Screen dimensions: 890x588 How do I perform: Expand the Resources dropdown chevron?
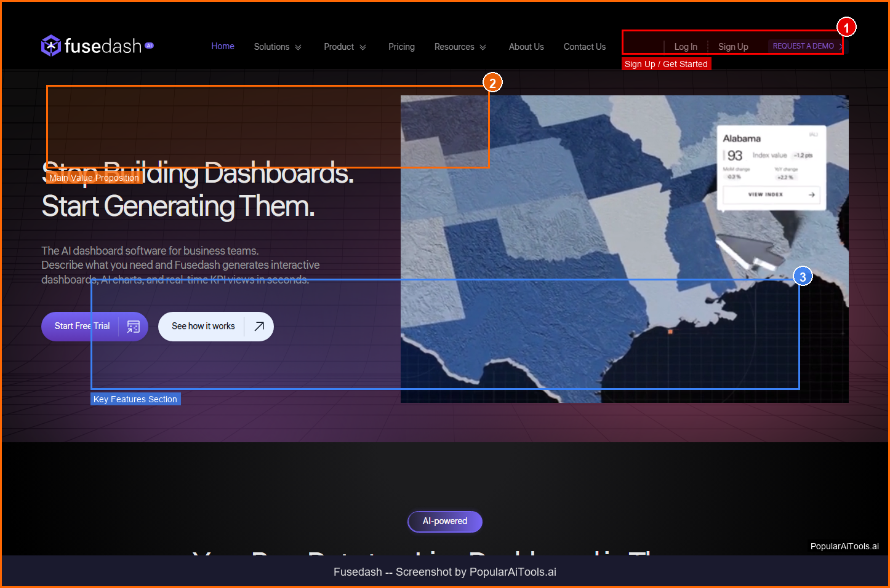coord(483,47)
